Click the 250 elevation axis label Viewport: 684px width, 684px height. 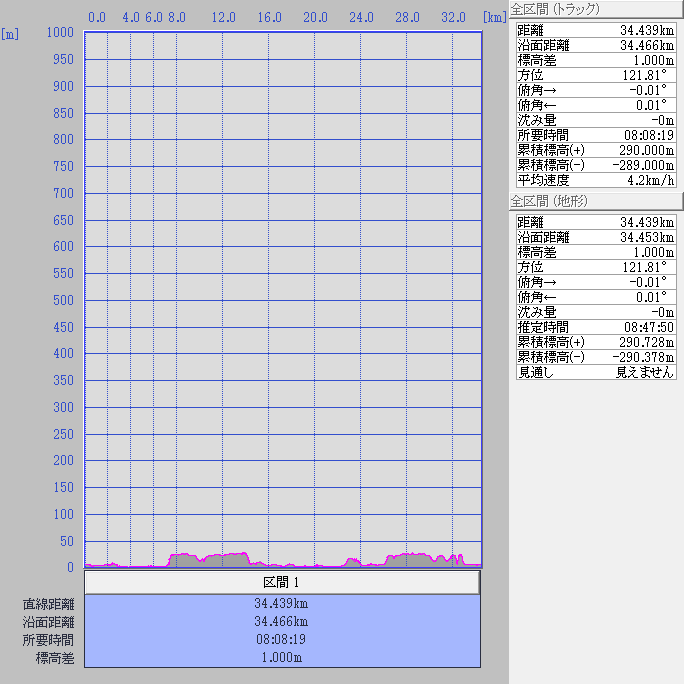tap(63, 434)
